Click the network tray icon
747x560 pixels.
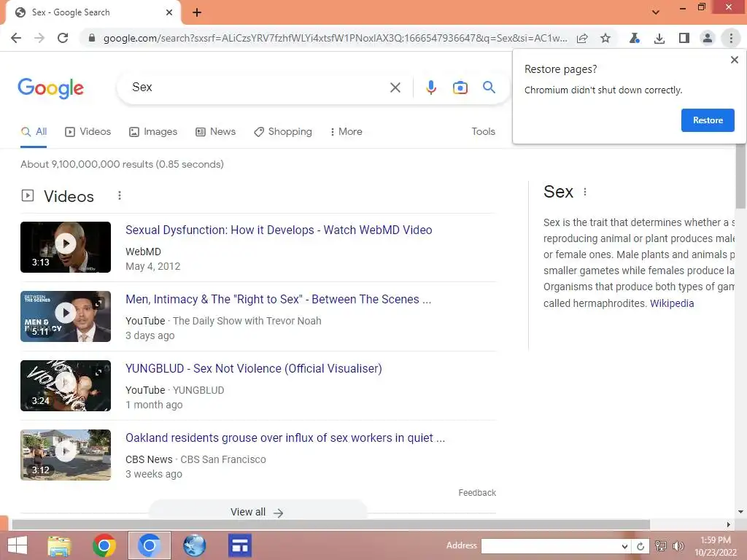[x=661, y=546]
